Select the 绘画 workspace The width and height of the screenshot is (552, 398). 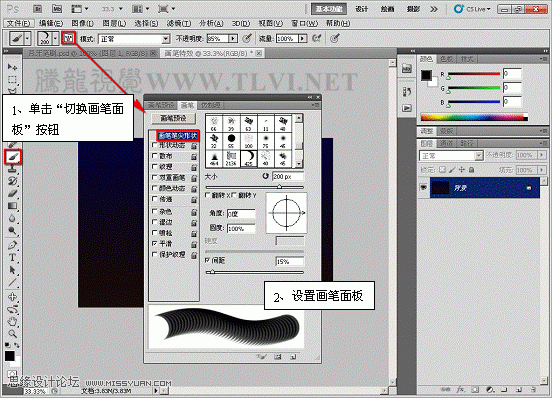387,9
